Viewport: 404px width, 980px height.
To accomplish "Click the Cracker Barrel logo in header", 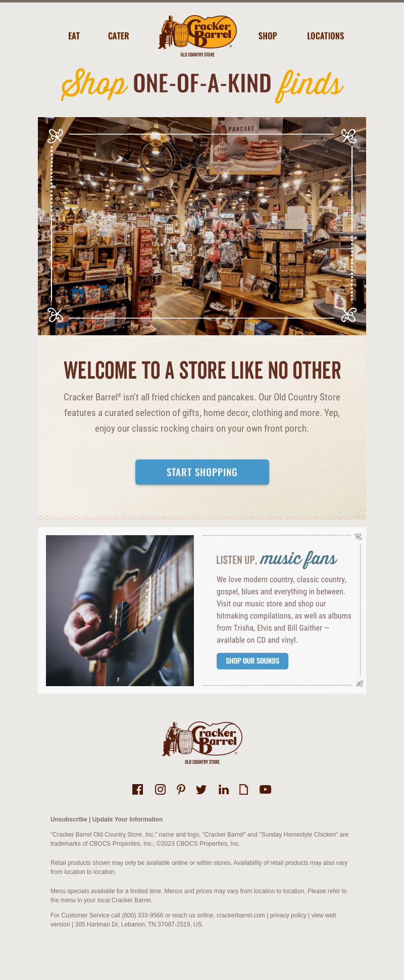I will 197,36.
